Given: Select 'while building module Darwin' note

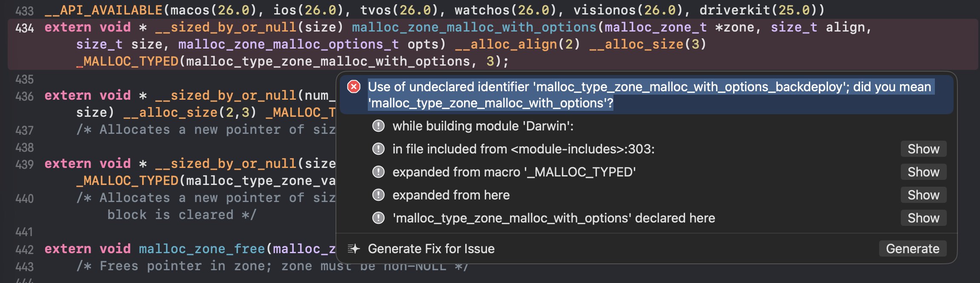Looking at the screenshot, I should pos(483,126).
